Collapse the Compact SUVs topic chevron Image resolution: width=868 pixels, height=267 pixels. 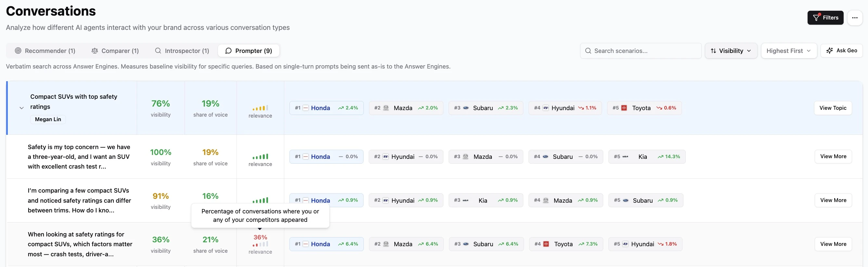[21, 108]
